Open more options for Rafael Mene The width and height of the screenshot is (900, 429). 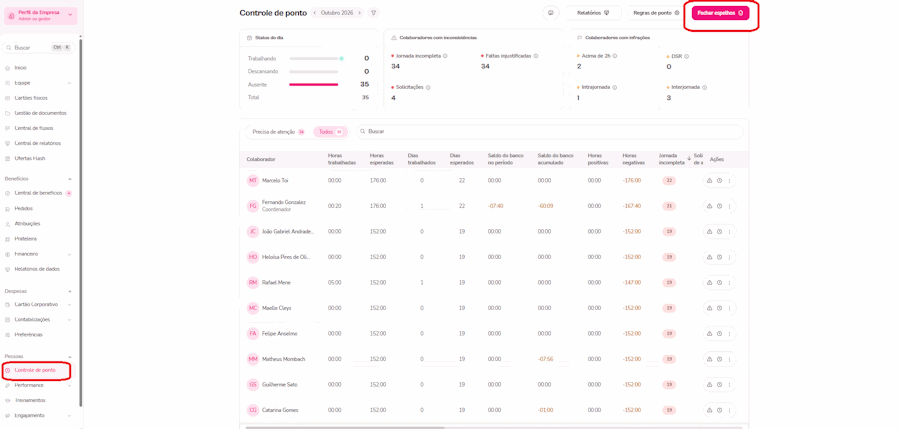coord(730,283)
